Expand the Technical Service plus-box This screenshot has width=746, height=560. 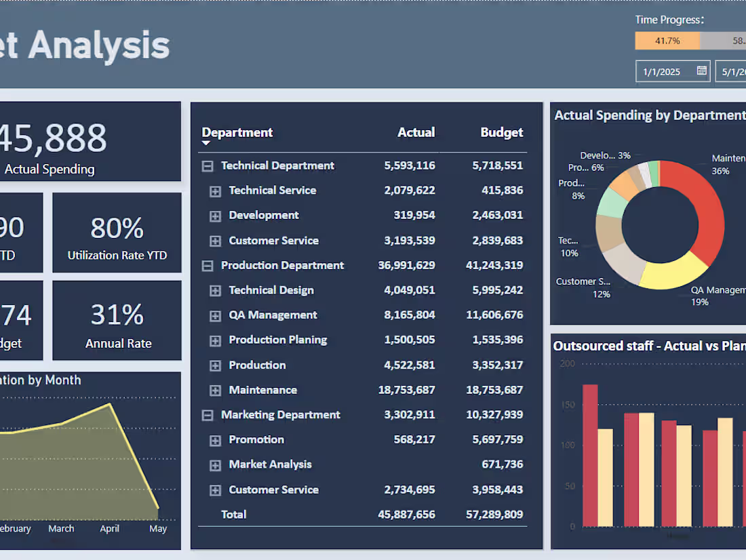(x=215, y=191)
